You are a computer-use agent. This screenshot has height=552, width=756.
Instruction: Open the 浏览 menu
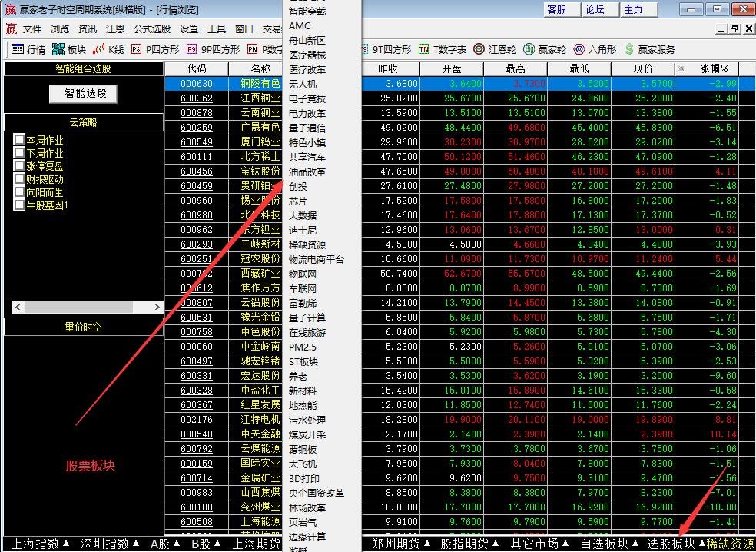click(x=60, y=29)
